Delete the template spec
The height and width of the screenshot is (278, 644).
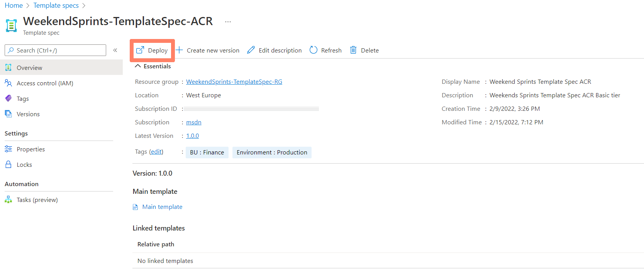click(x=364, y=50)
